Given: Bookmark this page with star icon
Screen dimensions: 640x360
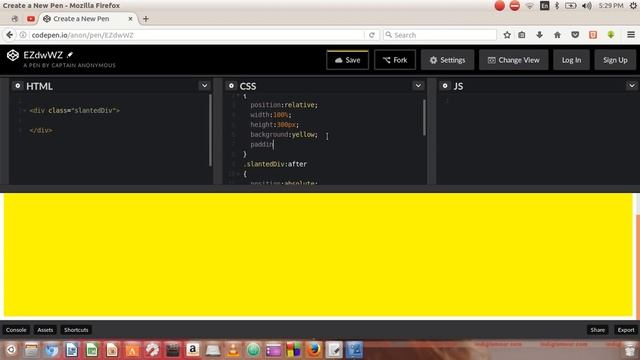Looking at the screenshot, I should (x=507, y=35).
